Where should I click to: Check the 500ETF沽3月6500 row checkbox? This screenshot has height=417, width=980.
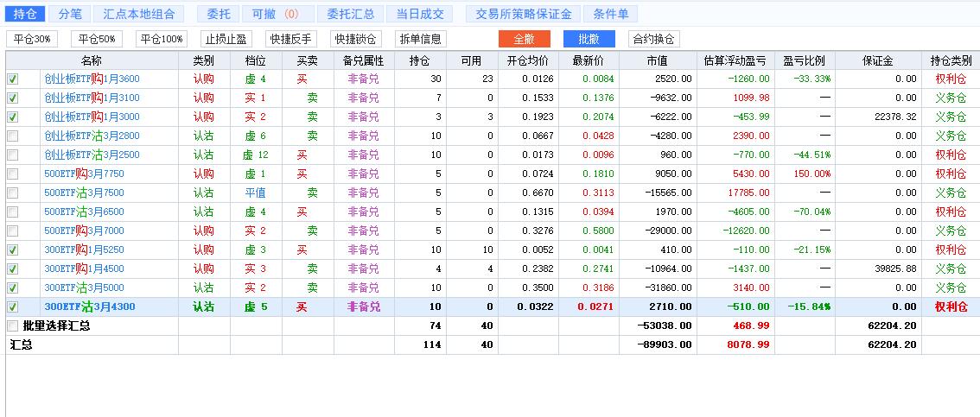click(x=12, y=212)
